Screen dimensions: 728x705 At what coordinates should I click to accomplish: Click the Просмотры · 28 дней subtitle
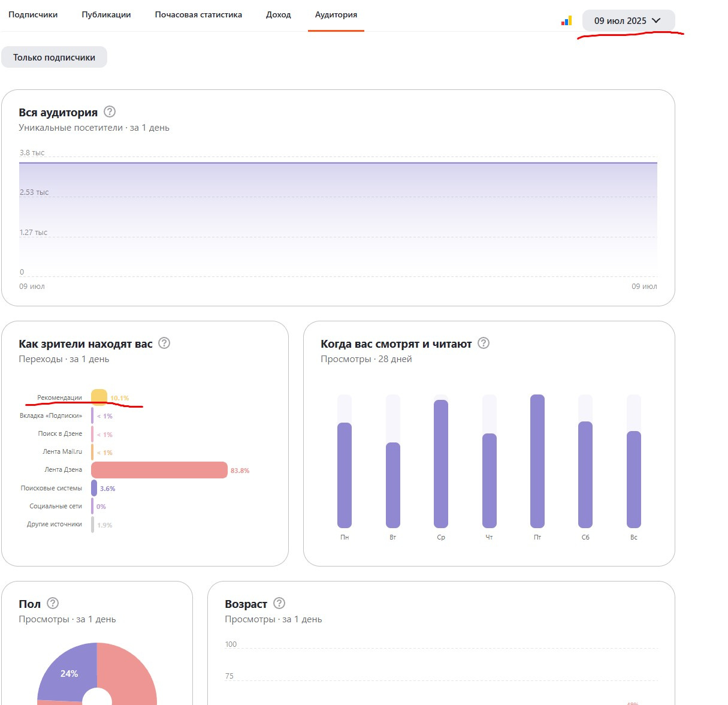[366, 359]
